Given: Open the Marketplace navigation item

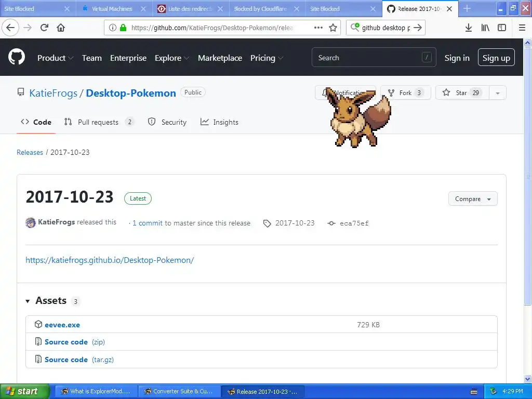Looking at the screenshot, I should pyautogui.click(x=220, y=58).
